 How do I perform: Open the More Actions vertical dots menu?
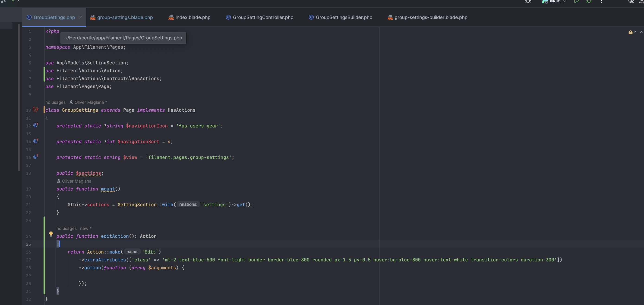tap(601, 1)
